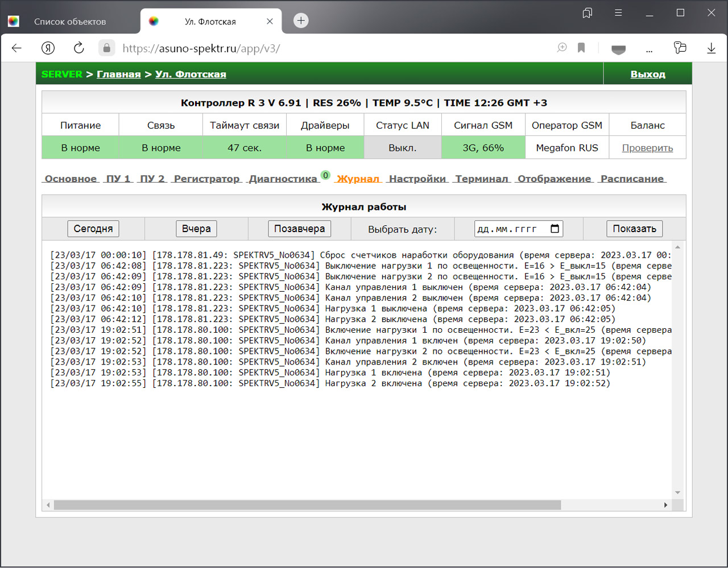Click the zoom magnifier icon in the address bar
The width and height of the screenshot is (728, 579).
[562, 48]
